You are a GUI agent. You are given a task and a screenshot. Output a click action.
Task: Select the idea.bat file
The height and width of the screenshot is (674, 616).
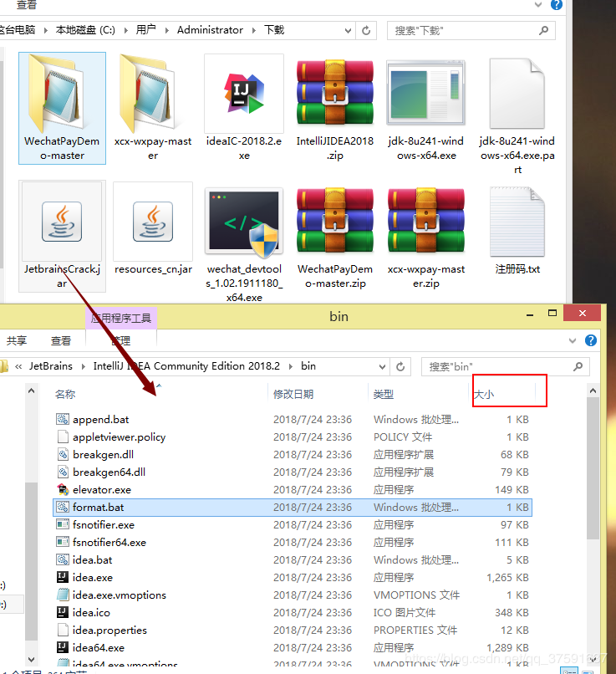(92, 559)
